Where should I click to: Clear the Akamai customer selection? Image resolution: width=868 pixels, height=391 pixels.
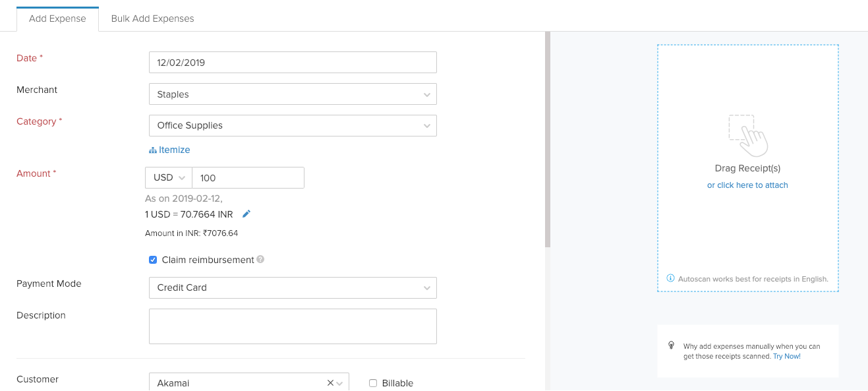tap(330, 383)
